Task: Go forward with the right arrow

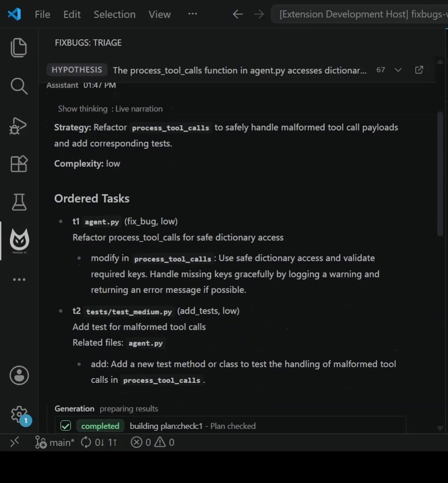Action: click(x=259, y=14)
